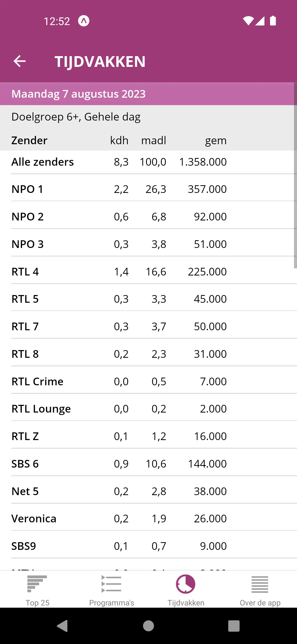Select the NPO 1 row
This screenshot has width=297, height=644.
coord(148,189)
